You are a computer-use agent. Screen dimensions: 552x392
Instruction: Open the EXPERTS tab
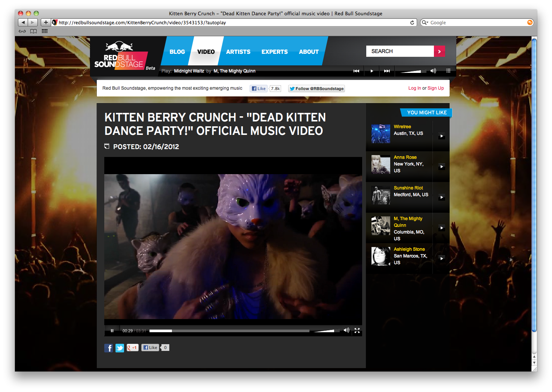coord(275,52)
